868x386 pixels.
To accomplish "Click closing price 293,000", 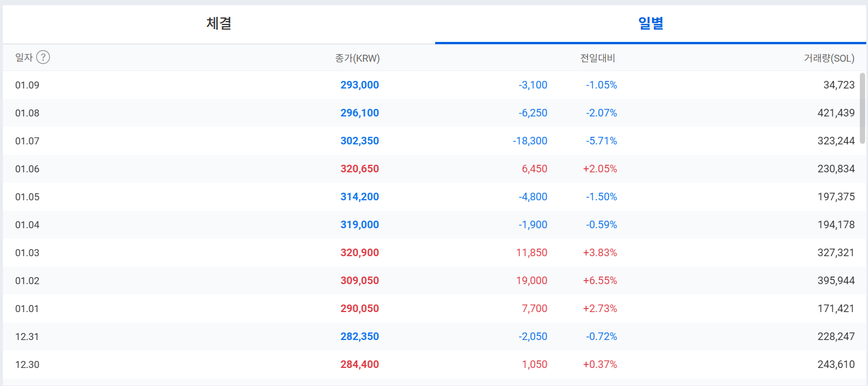I will pyautogui.click(x=360, y=85).
